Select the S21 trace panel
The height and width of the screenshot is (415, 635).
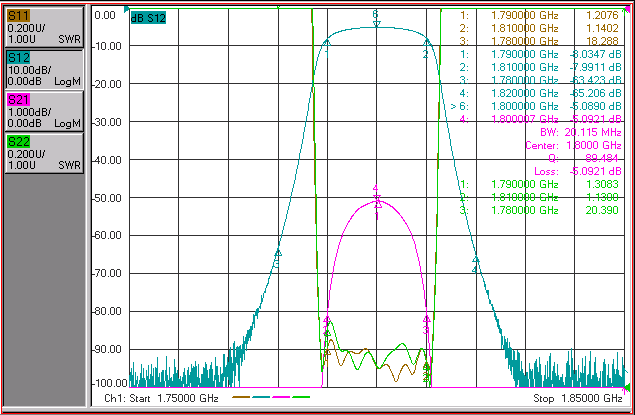pyautogui.click(x=45, y=111)
